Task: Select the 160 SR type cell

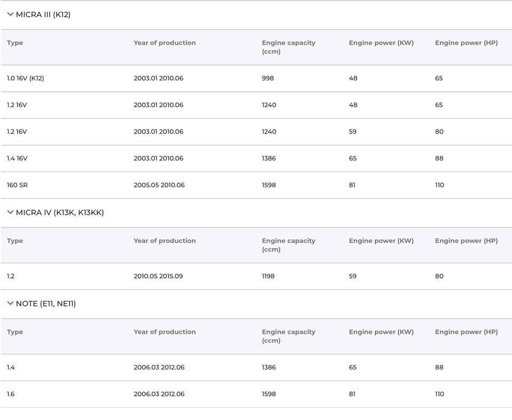Action: tap(17, 185)
